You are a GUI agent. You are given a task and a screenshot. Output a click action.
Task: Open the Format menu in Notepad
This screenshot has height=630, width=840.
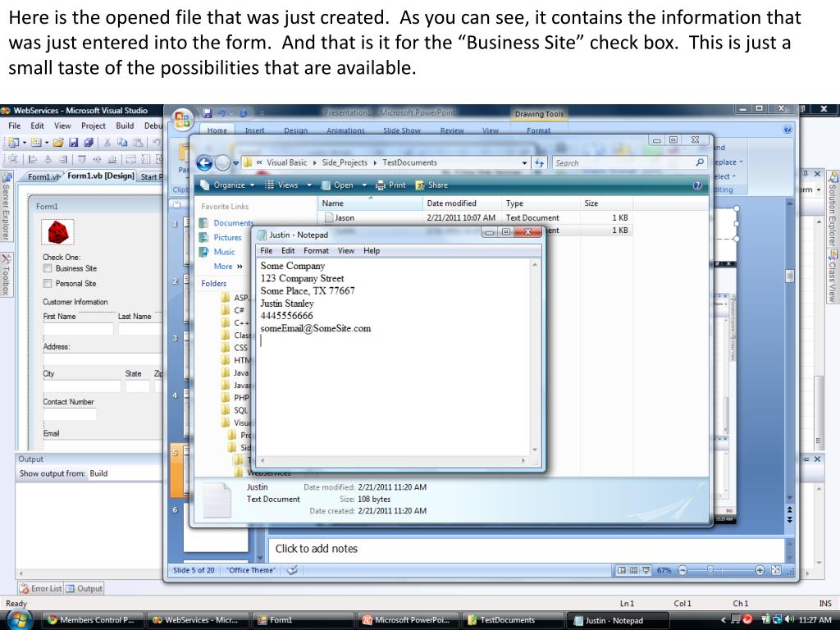(316, 251)
